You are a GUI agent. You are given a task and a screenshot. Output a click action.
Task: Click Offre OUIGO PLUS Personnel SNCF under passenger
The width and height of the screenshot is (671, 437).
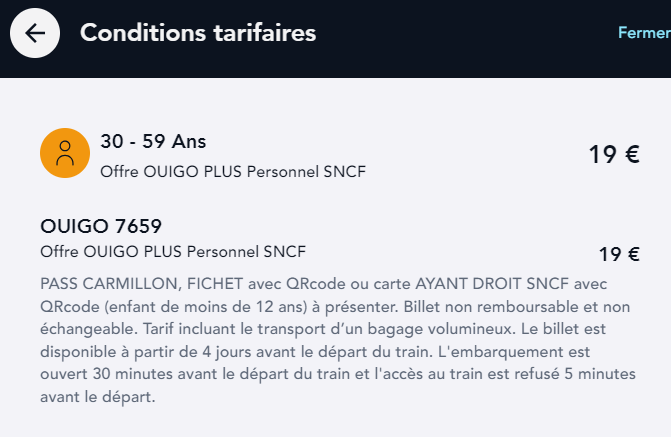point(233,172)
